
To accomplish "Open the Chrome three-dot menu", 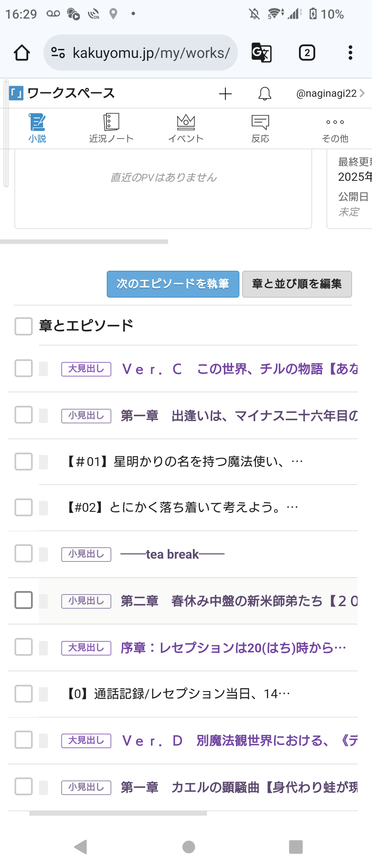I will (x=350, y=53).
